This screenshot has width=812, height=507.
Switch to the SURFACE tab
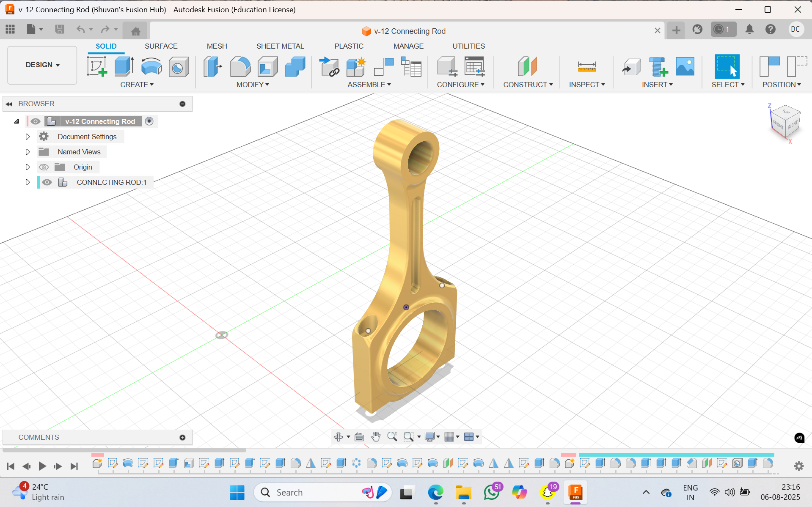161,46
